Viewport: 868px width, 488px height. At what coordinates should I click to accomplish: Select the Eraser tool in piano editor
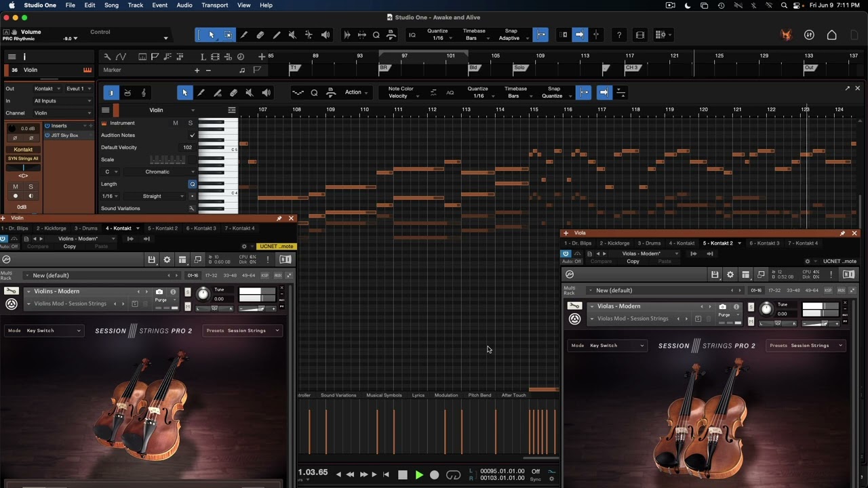(x=233, y=93)
